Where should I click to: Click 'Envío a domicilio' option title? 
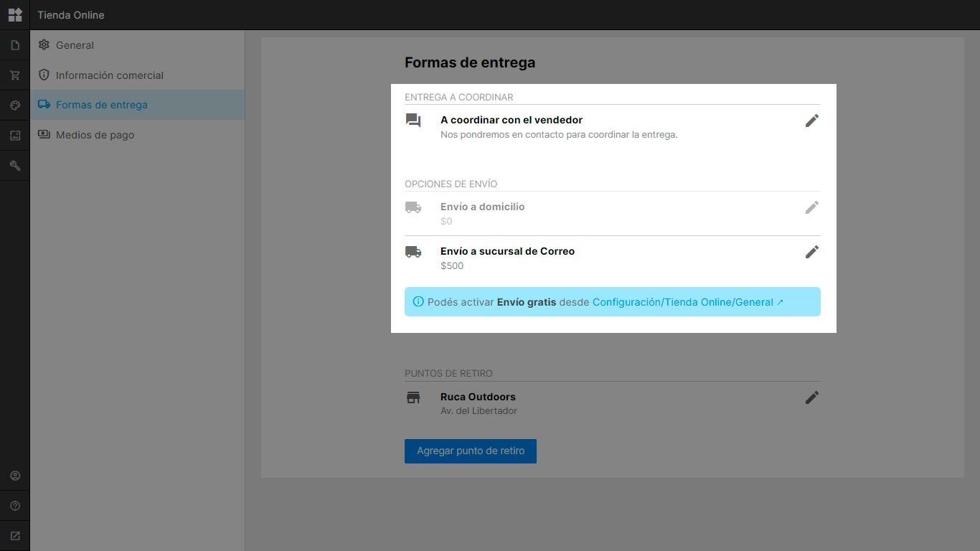[x=483, y=207]
